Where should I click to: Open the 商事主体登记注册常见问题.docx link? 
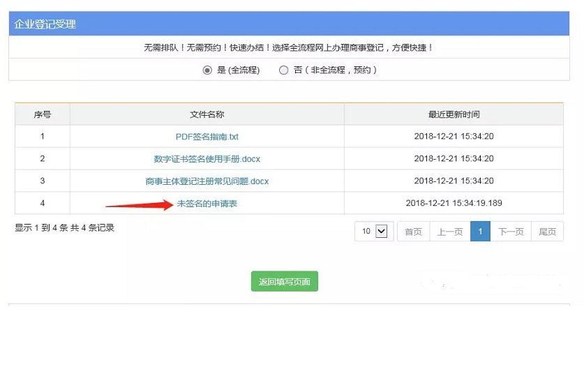click(x=207, y=181)
